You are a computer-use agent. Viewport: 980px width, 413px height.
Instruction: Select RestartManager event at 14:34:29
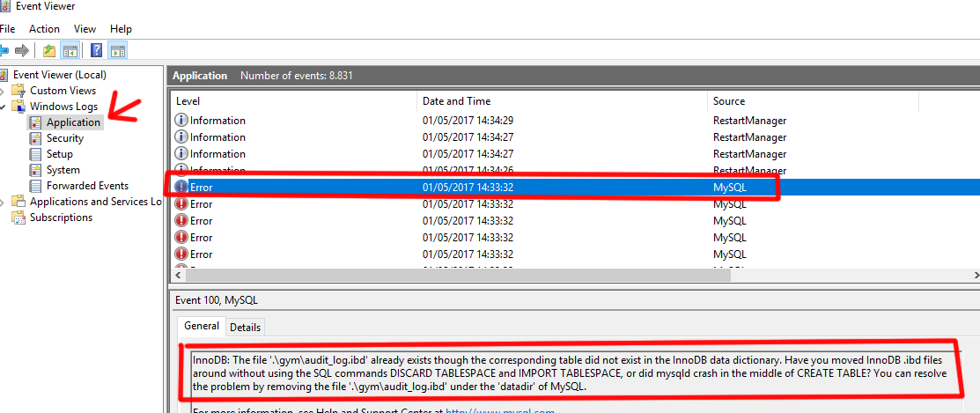[749, 121]
